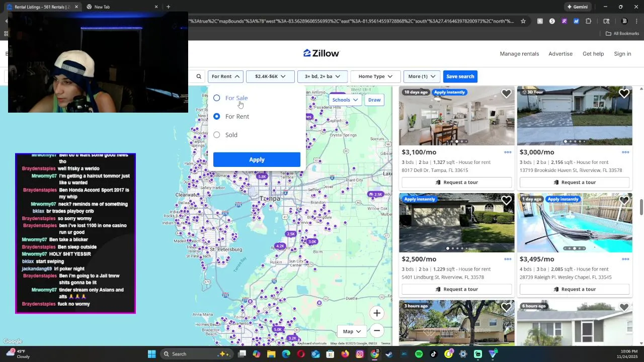Viewport: 644px width, 362px height.
Task: Open the Home Type filter dropdown
Action: [x=375, y=76]
